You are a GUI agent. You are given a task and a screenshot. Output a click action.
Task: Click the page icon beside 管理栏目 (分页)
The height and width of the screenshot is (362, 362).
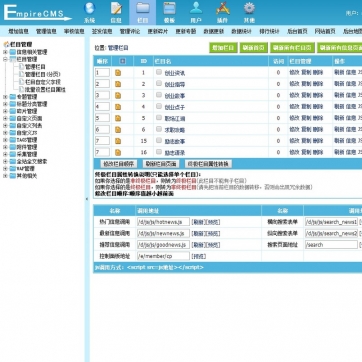pos(21,74)
